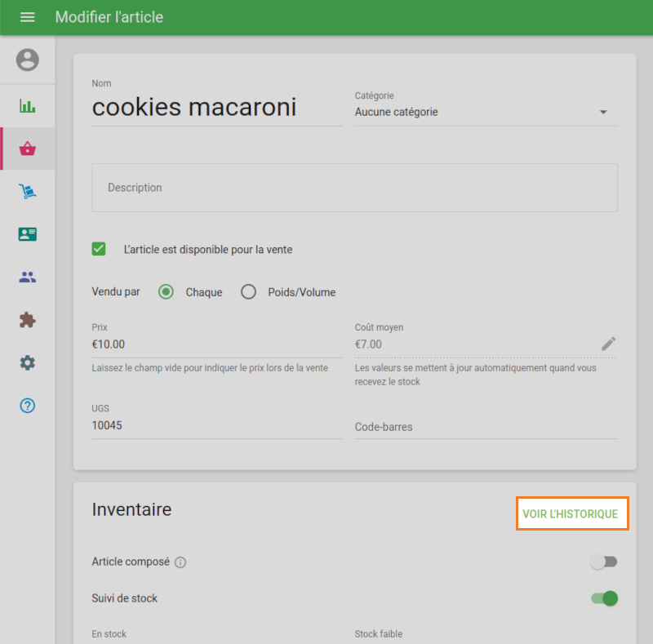Open the user account profile icon
Viewport: 653px width, 644px height.
[x=28, y=60]
